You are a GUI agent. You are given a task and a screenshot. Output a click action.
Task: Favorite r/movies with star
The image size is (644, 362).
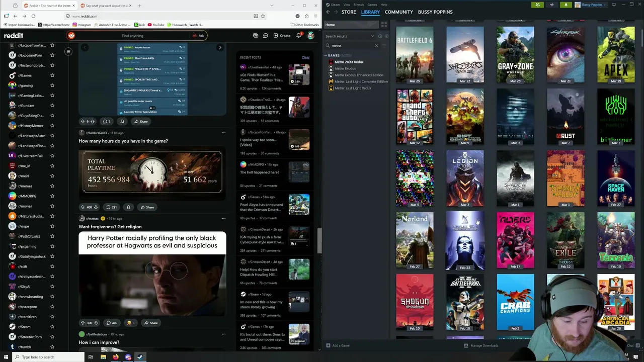pos(52,206)
